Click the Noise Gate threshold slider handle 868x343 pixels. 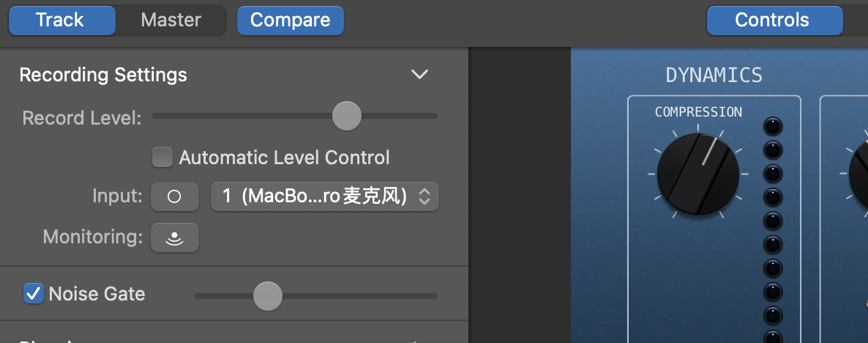pyautogui.click(x=267, y=296)
